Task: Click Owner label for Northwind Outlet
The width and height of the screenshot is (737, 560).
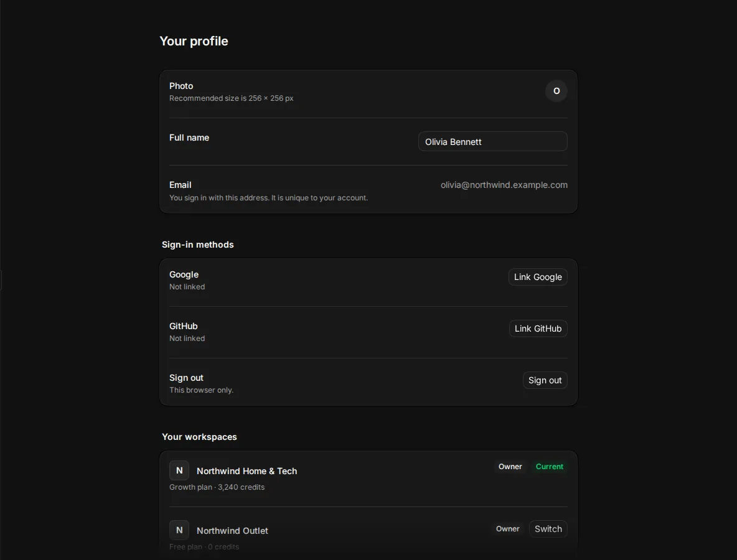Action: (x=508, y=528)
